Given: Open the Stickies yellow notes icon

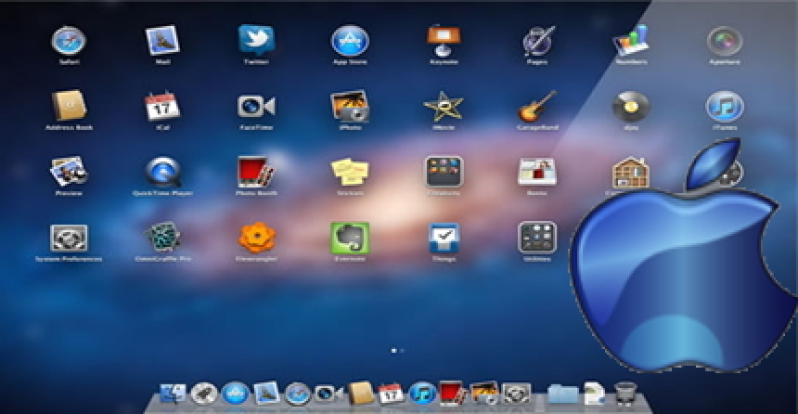Looking at the screenshot, I should 350,172.
